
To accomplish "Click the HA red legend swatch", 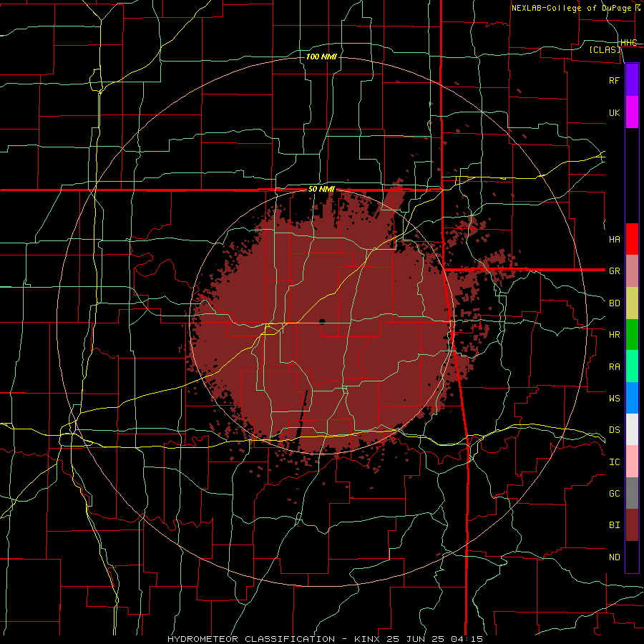I will pos(632,239).
